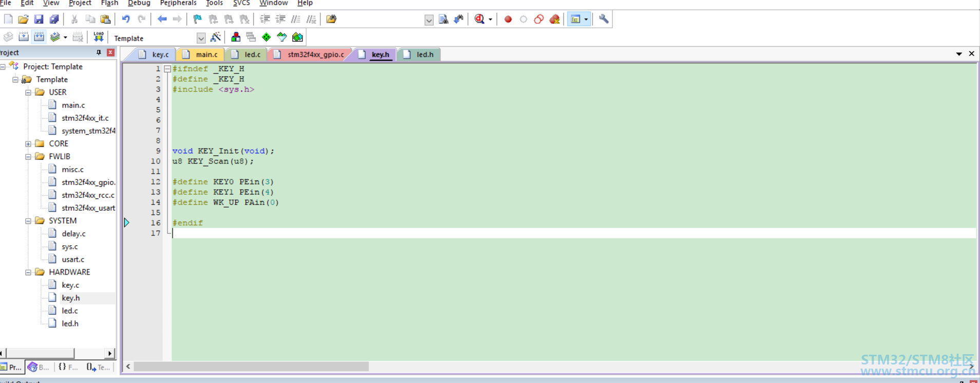Click the Open file folder icon
Image resolution: width=980 pixels, height=383 pixels.
(x=23, y=19)
